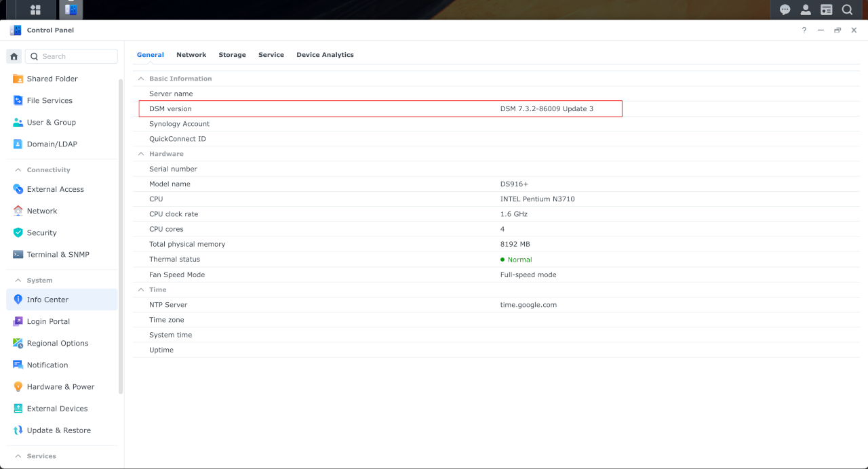Click the External Devices icon
This screenshot has height=469, width=868.
point(18,408)
